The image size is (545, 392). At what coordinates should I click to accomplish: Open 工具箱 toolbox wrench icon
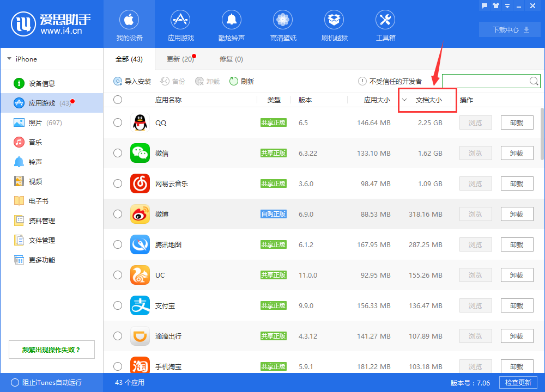point(385,21)
